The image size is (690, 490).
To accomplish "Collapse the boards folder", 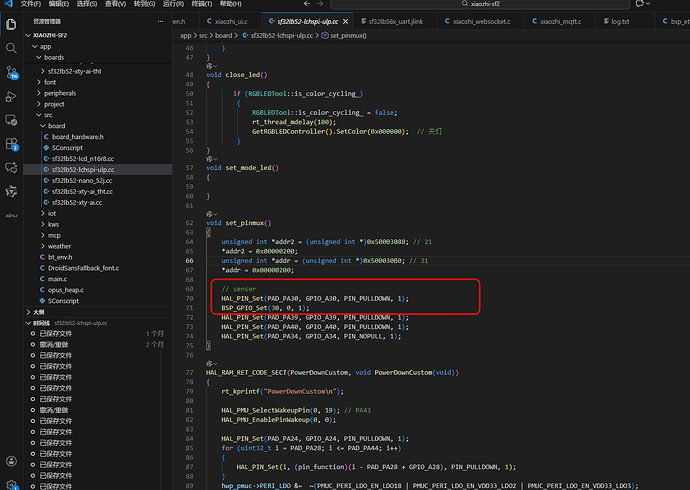I will tap(53, 58).
